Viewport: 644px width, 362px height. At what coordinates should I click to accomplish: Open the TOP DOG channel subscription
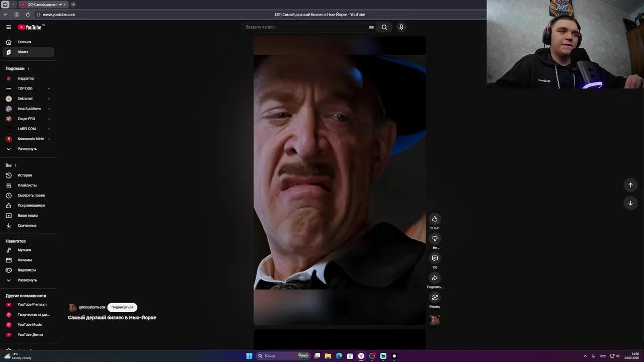click(x=28, y=88)
